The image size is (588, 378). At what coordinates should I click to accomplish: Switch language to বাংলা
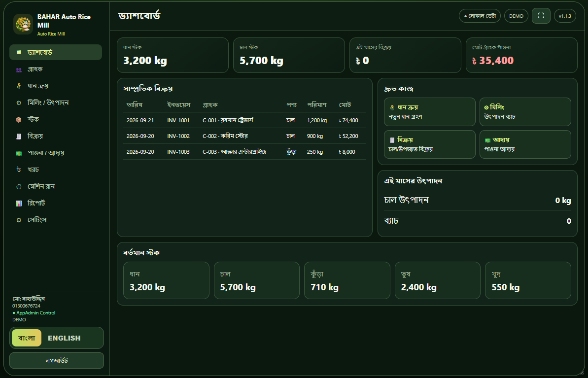click(x=27, y=338)
